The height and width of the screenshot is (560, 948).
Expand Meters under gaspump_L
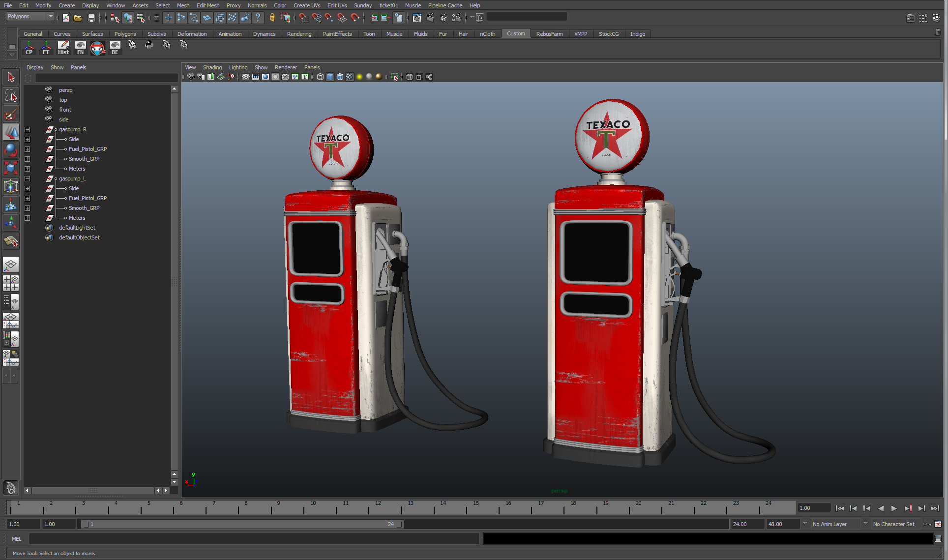(x=28, y=218)
